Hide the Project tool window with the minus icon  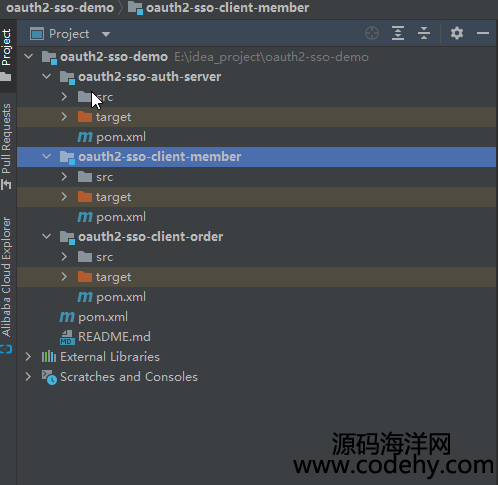[483, 33]
